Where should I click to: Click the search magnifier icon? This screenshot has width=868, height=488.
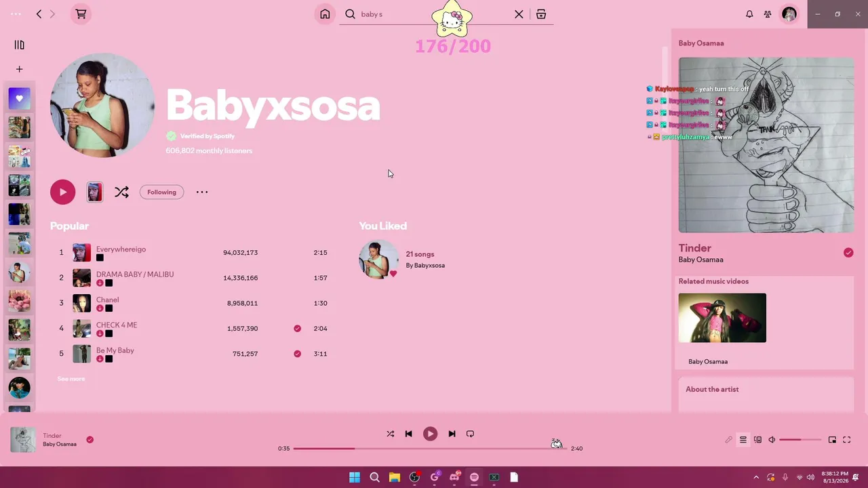tap(351, 14)
